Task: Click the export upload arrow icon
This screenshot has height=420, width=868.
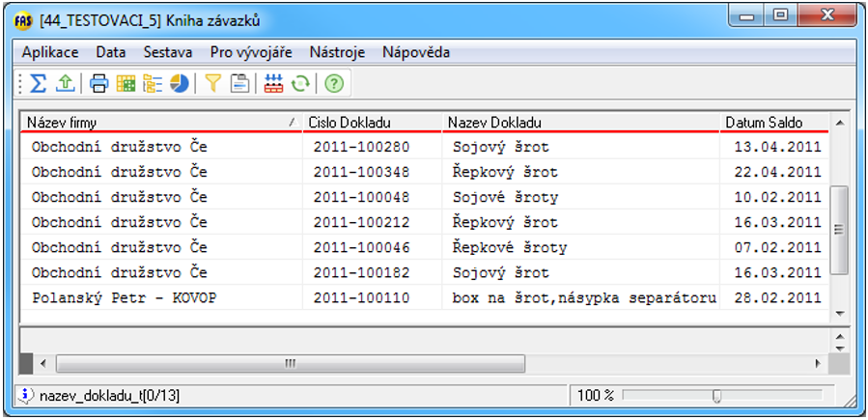Action: click(x=64, y=84)
